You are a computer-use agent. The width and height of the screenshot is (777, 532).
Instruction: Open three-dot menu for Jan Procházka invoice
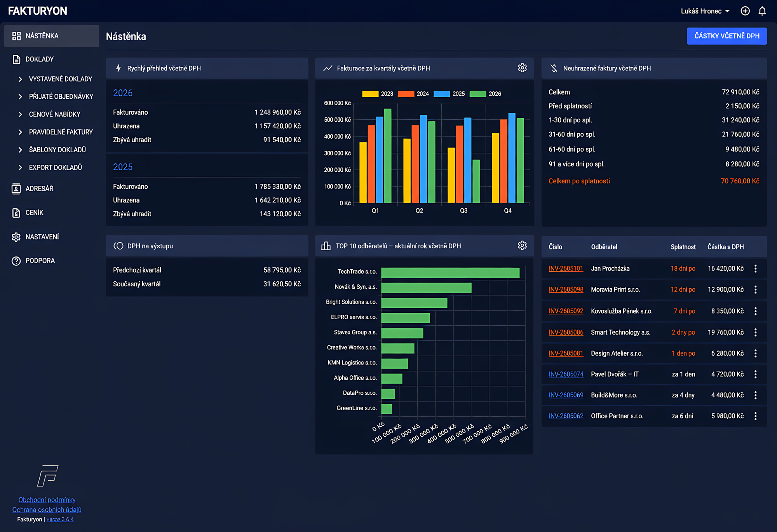pos(755,269)
